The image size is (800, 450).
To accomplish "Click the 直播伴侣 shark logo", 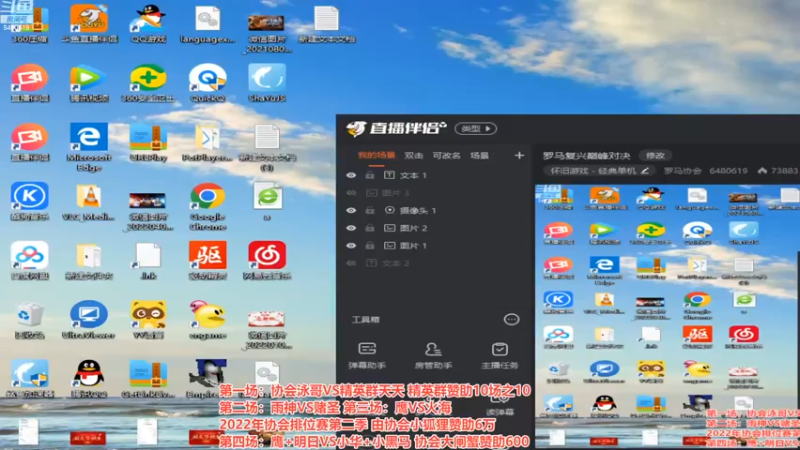I will coord(395,129).
